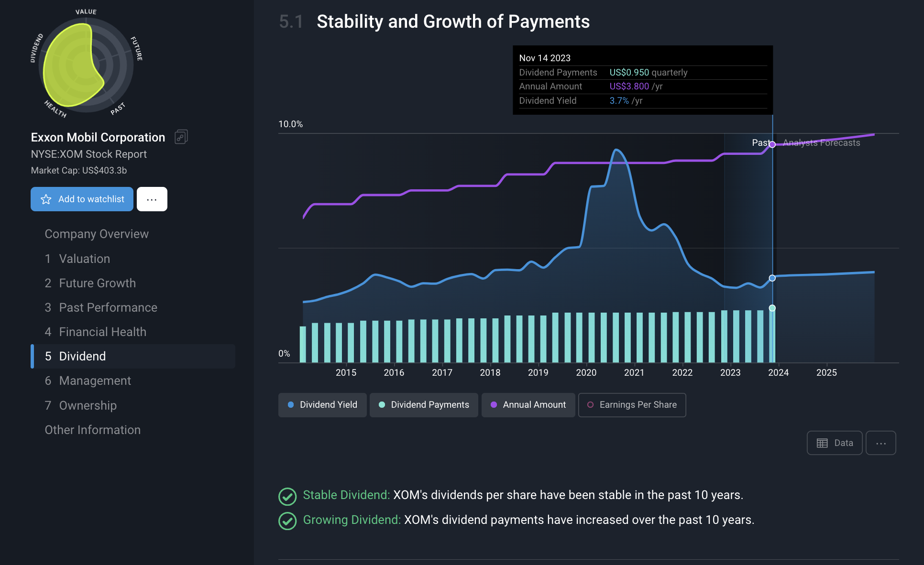Click the Stable Dividend green check icon
This screenshot has height=565, width=924.
287,496
